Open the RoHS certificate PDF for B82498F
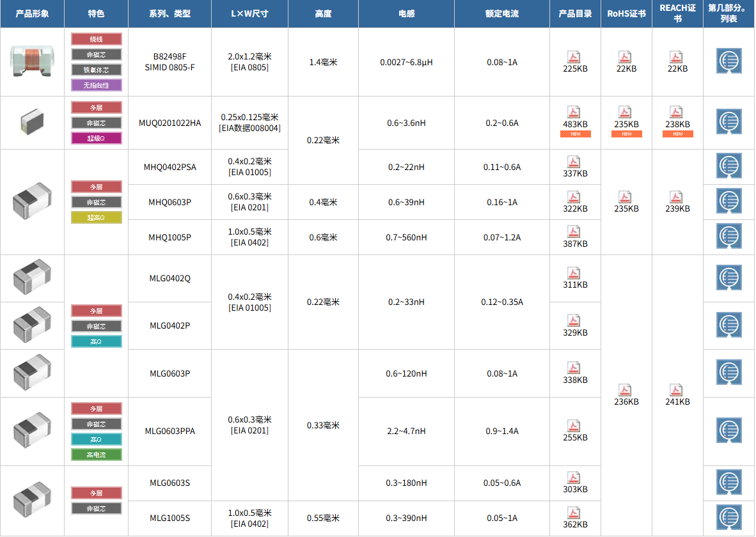 coord(625,57)
